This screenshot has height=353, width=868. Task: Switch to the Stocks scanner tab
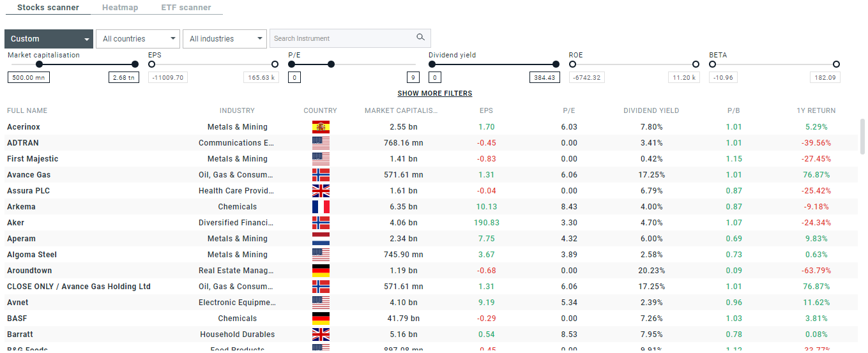coord(48,8)
